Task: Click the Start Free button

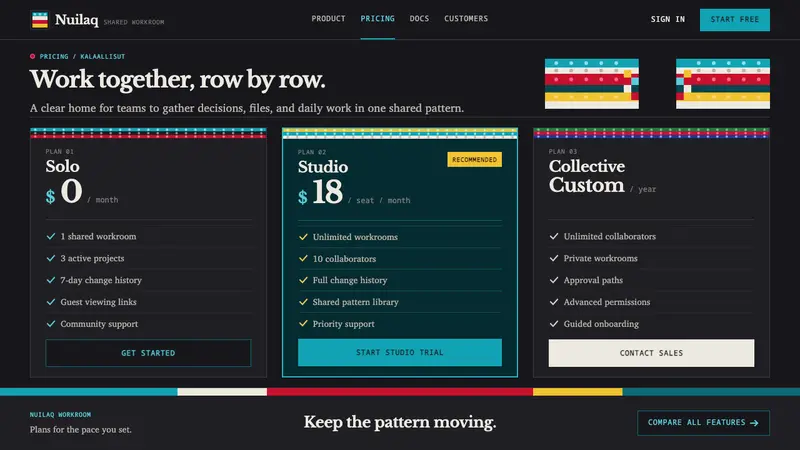Action: pyautogui.click(x=735, y=19)
